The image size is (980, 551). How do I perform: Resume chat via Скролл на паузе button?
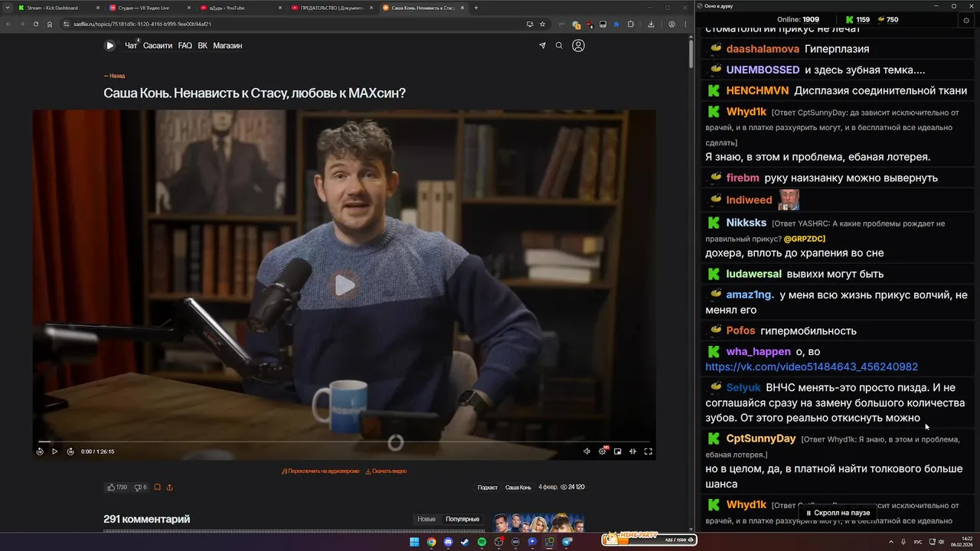point(838,513)
